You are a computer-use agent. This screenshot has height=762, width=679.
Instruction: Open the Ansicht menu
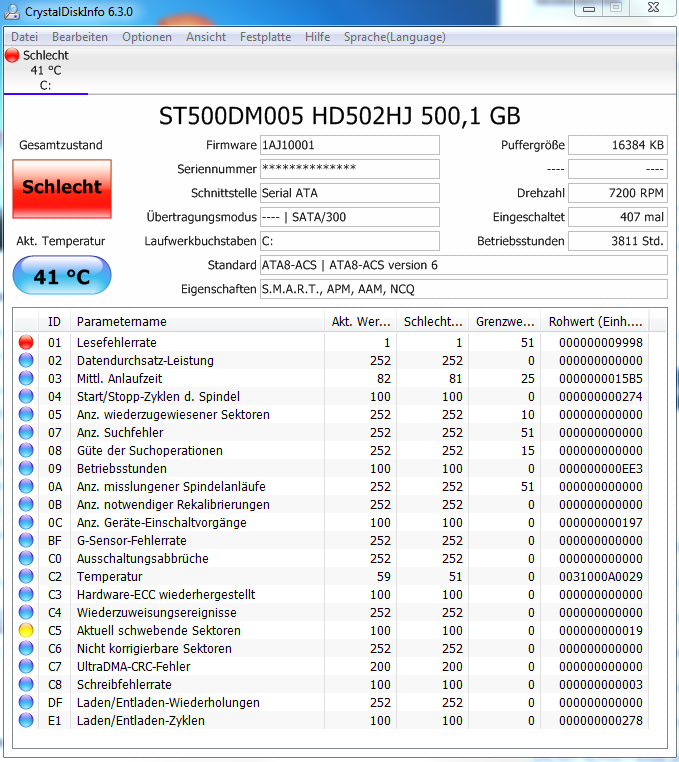pos(206,37)
